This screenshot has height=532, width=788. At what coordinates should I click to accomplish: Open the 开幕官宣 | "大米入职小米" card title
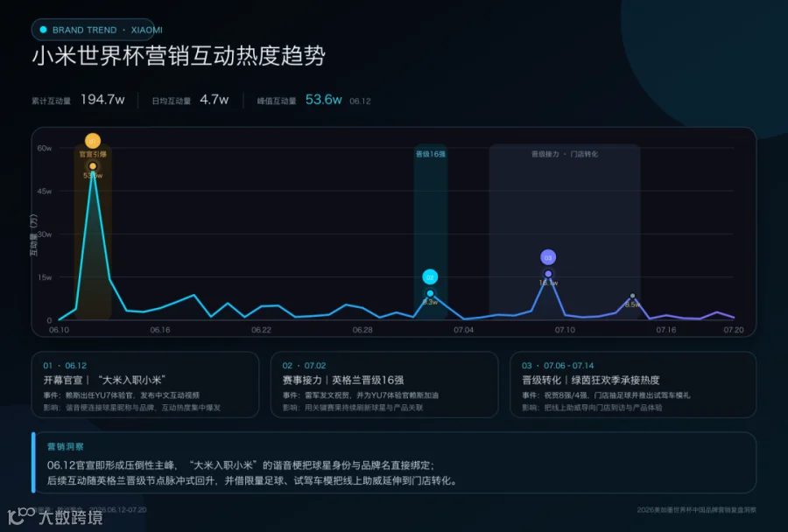104,381
